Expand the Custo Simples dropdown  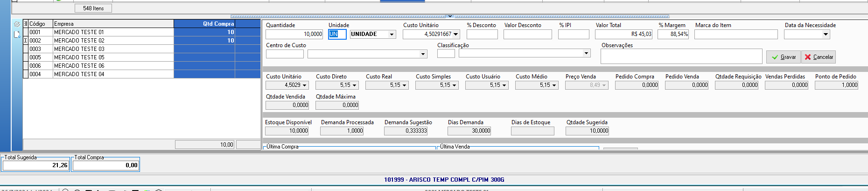[x=455, y=85]
